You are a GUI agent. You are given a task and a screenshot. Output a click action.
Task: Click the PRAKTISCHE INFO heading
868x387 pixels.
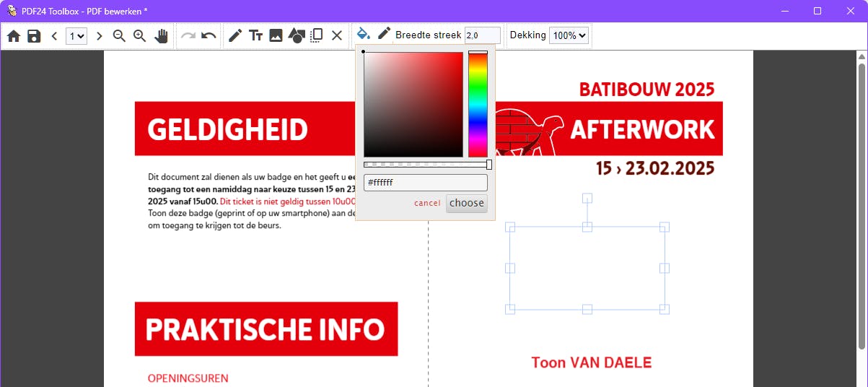pyautogui.click(x=266, y=329)
